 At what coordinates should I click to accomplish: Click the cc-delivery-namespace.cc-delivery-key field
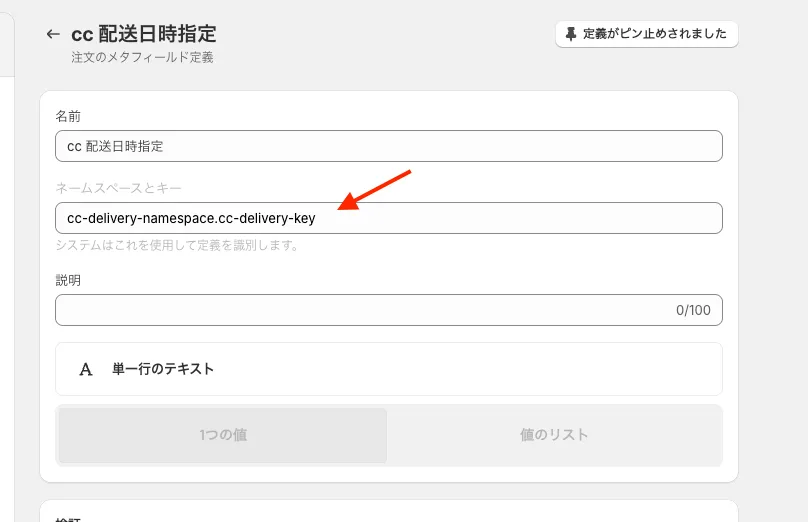(388, 218)
